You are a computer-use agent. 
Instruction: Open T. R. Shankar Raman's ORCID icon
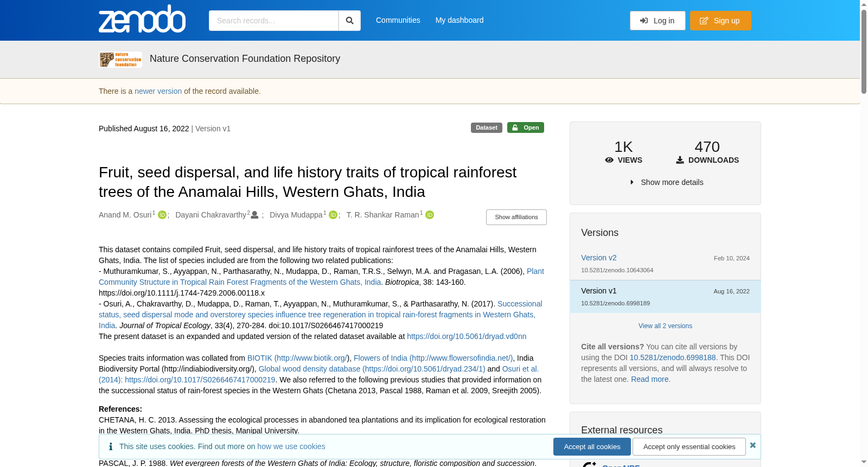tap(430, 215)
